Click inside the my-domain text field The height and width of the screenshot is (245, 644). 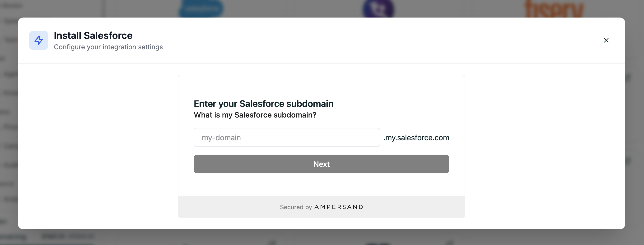click(286, 137)
